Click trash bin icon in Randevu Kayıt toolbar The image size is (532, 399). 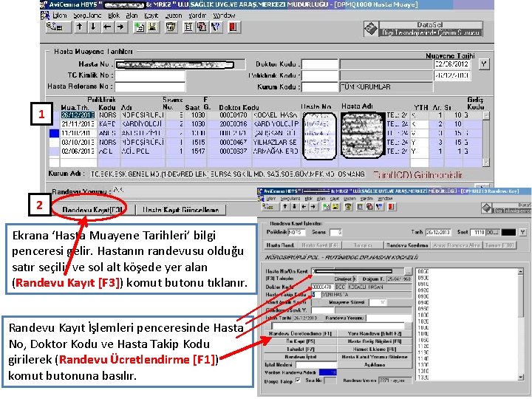tap(348, 206)
